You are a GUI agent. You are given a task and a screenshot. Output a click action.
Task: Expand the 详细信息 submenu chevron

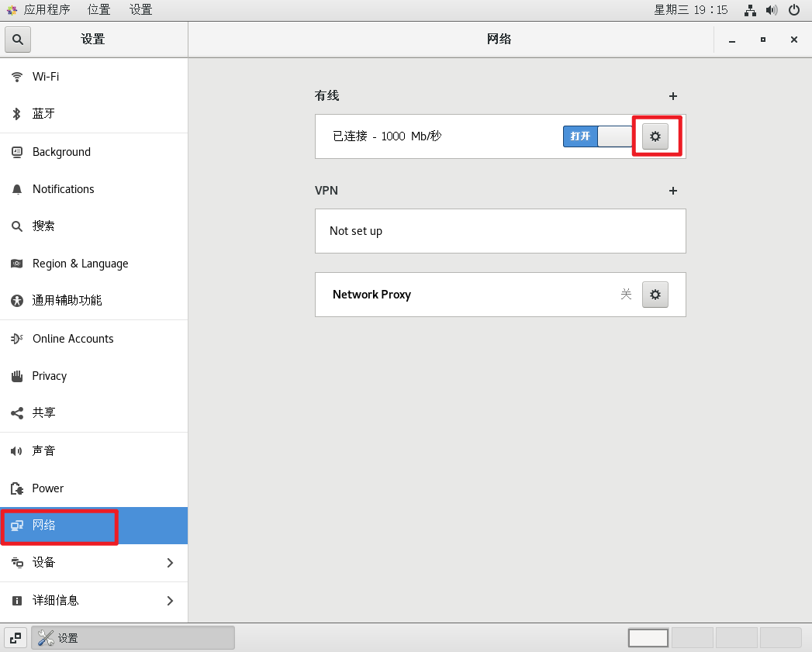pyautogui.click(x=170, y=601)
